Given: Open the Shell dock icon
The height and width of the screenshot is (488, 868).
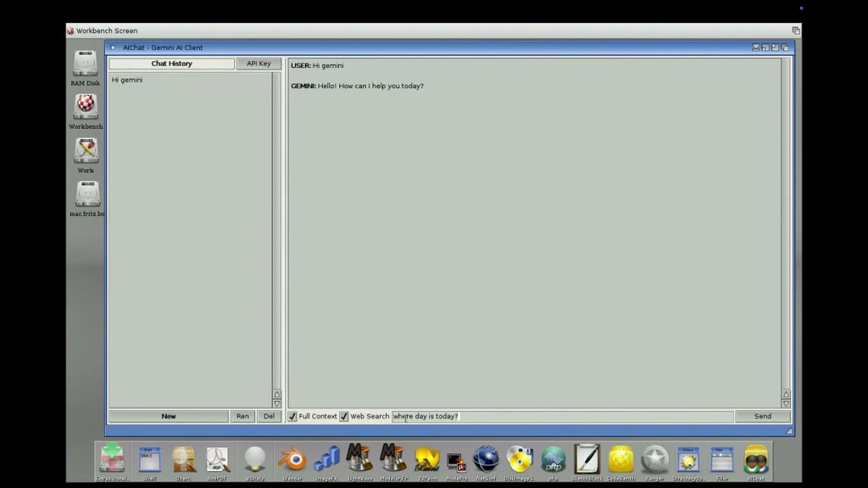Looking at the screenshot, I should click(x=149, y=459).
